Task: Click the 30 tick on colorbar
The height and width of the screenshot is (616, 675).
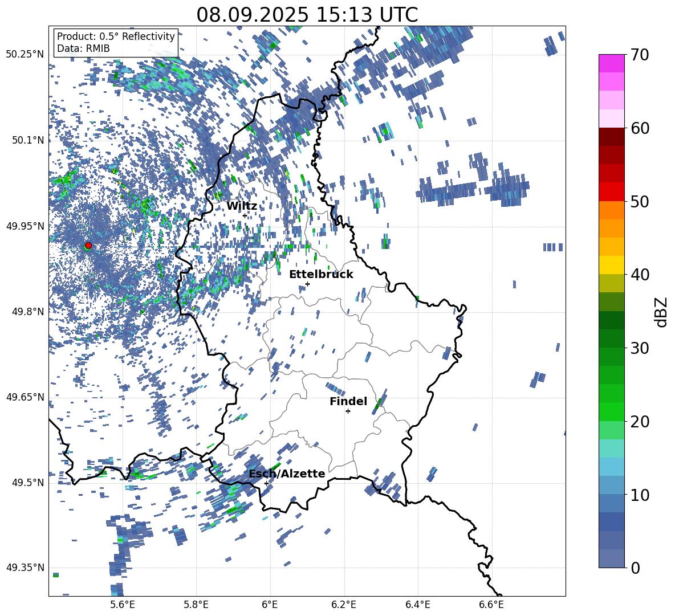Action: 639,348
